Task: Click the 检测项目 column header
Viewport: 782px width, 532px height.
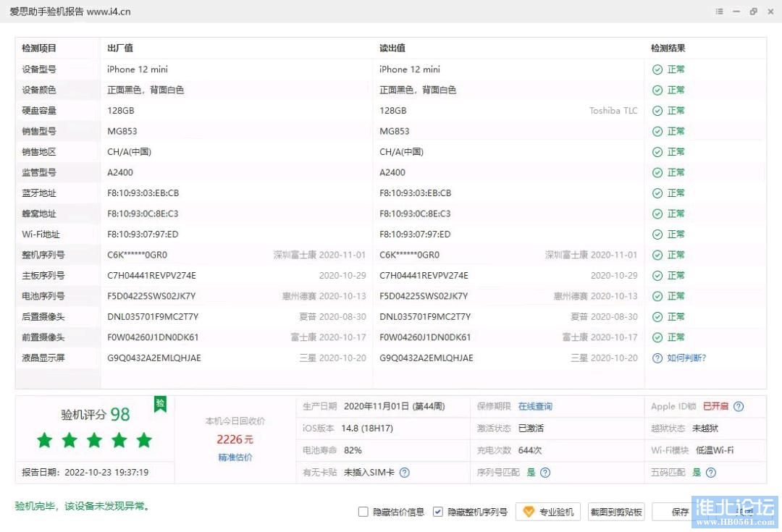Action: point(39,48)
